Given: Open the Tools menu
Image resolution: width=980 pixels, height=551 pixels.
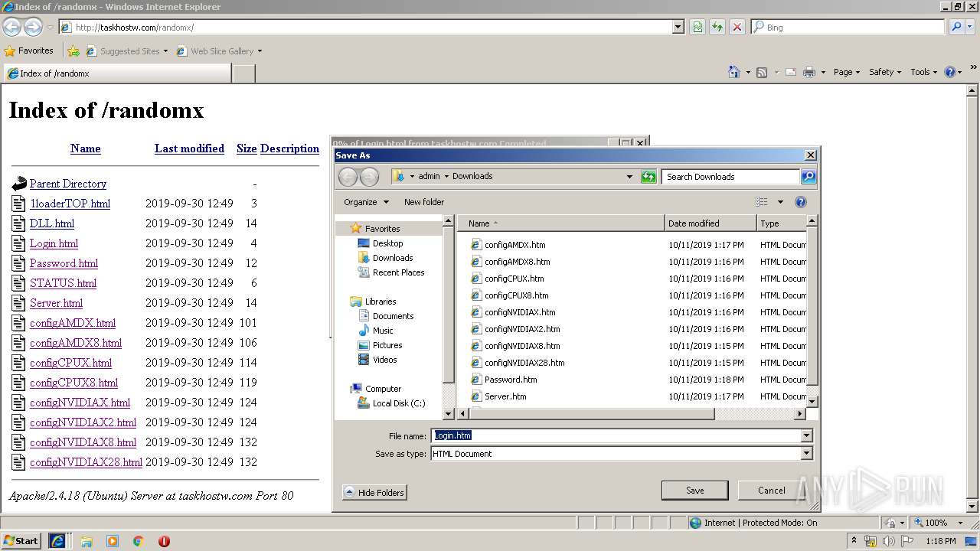Looking at the screenshot, I should [923, 72].
